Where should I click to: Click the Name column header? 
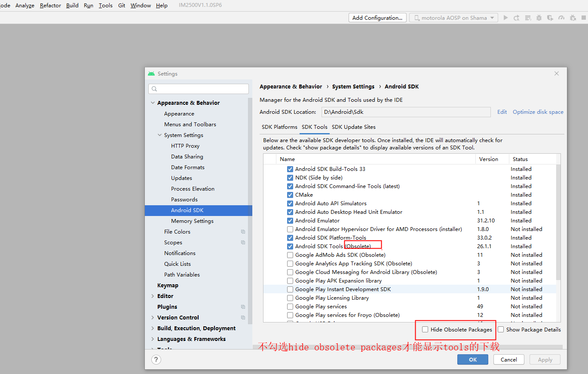coord(376,159)
